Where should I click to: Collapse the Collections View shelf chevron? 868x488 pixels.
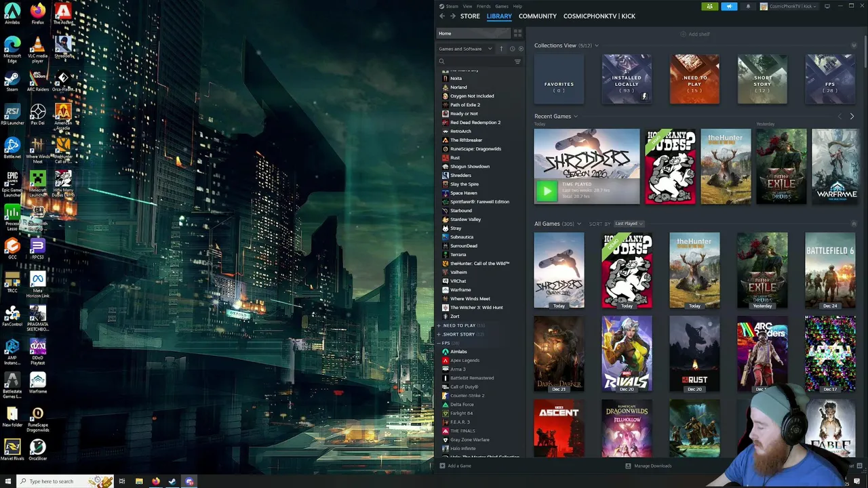point(854,45)
